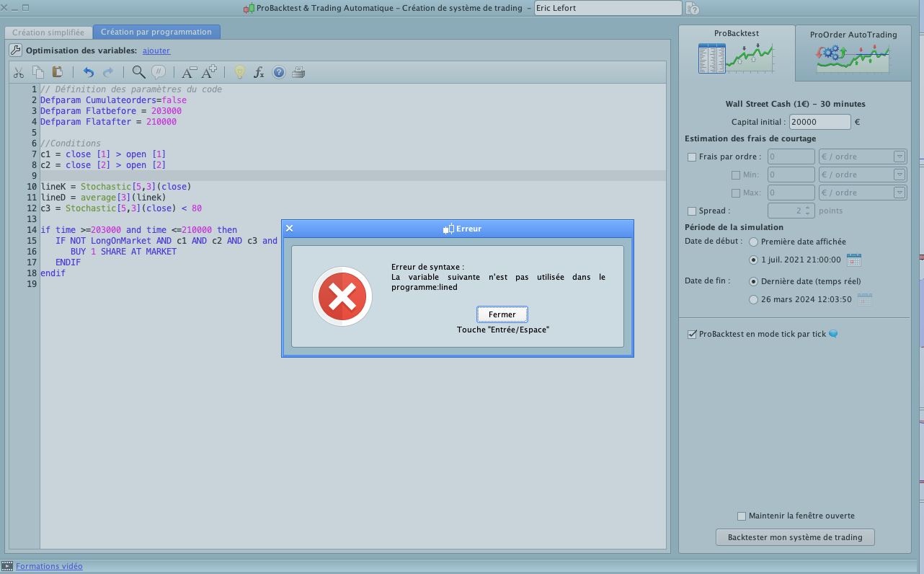Click the document help icon beside name field

coord(692,9)
